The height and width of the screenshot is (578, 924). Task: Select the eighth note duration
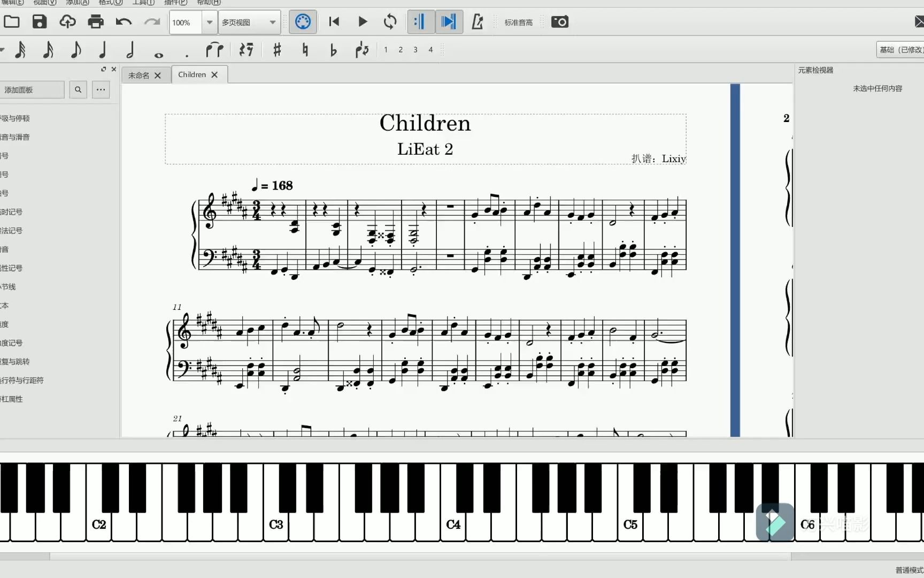(x=76, y=50)
